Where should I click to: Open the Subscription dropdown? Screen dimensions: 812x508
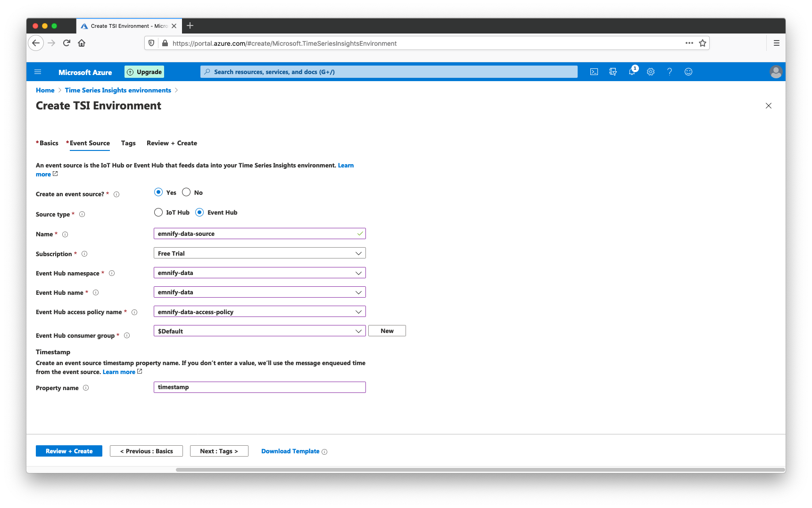click(x=260, y=253)
